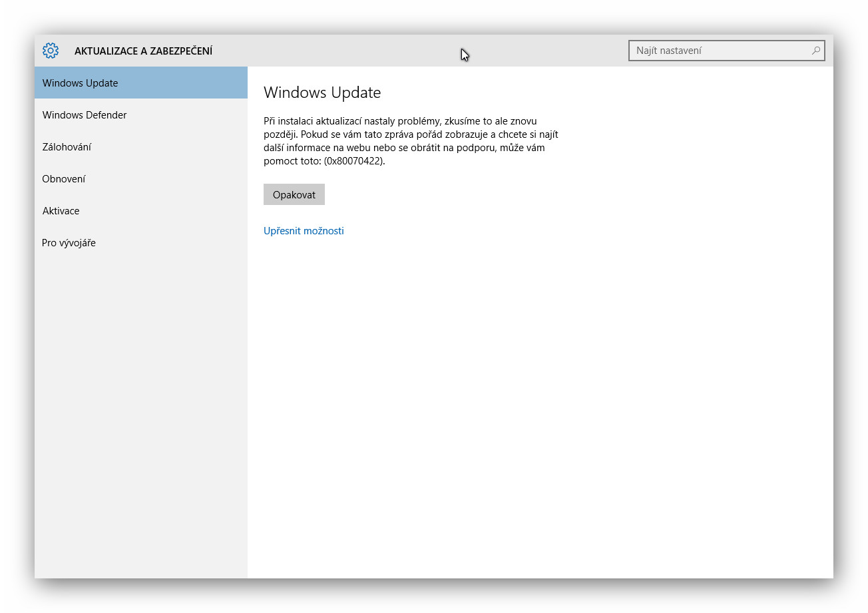Focus the Najít nastavení search field
The height and width of the screenshot is (613, 868).
click(726, 51)
